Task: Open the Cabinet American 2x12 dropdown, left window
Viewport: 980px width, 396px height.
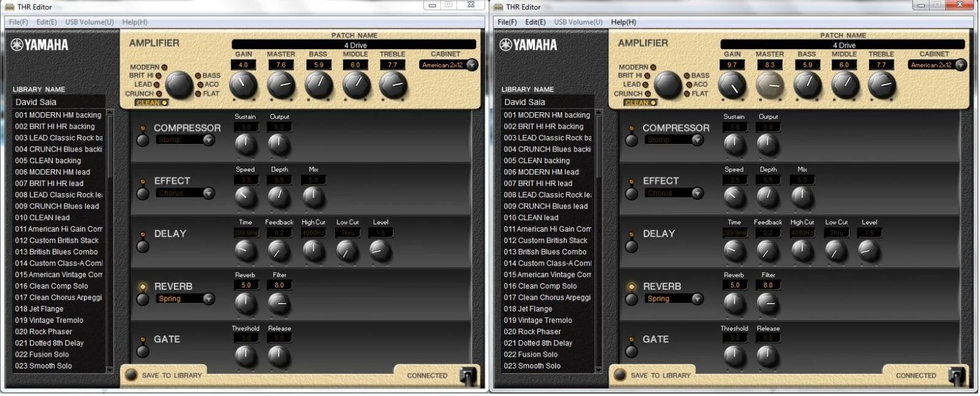Action: tap(471, 65)
